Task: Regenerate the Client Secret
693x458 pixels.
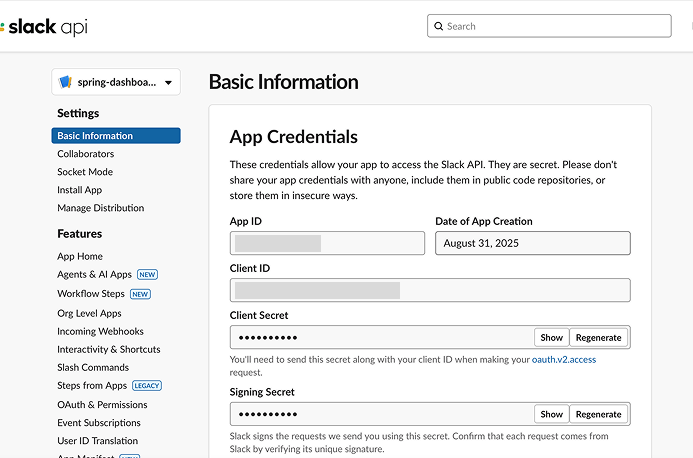Action: (x=599, y=337)
